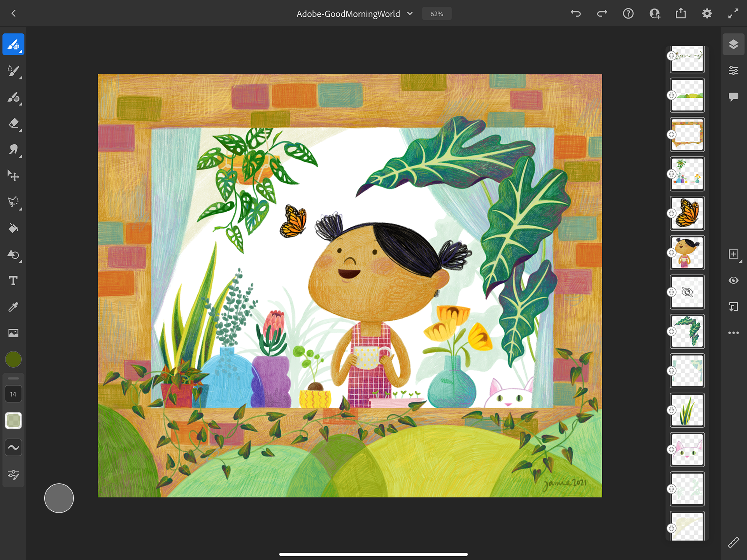Select the Smudge tool
The height and width of the screenshot is (560, 747).
click(14, 149)
